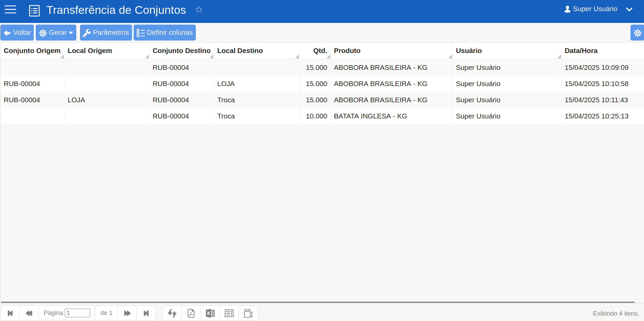Export table to PDF
644x321 pixels.
[191, 313]
